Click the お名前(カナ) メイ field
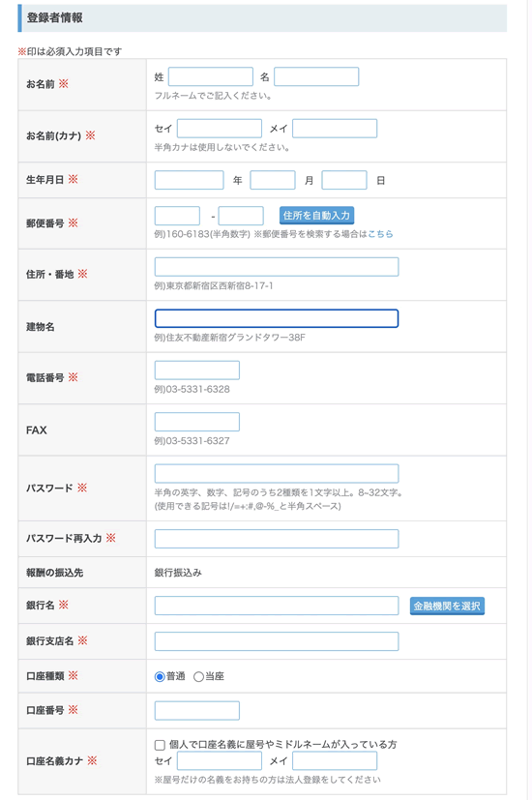The image size is (532, 800). click(335, 129)
